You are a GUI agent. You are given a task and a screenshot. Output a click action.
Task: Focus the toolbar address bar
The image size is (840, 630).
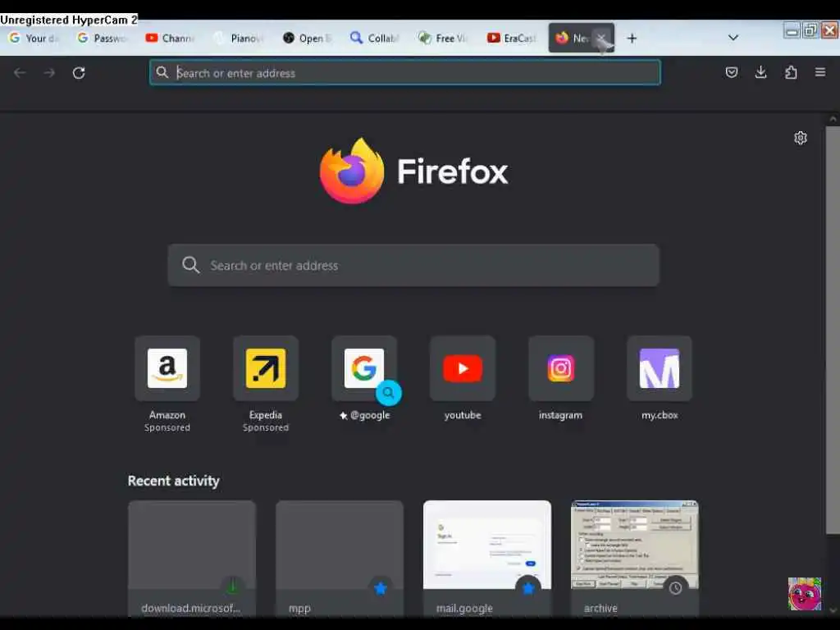coord(405,72)
